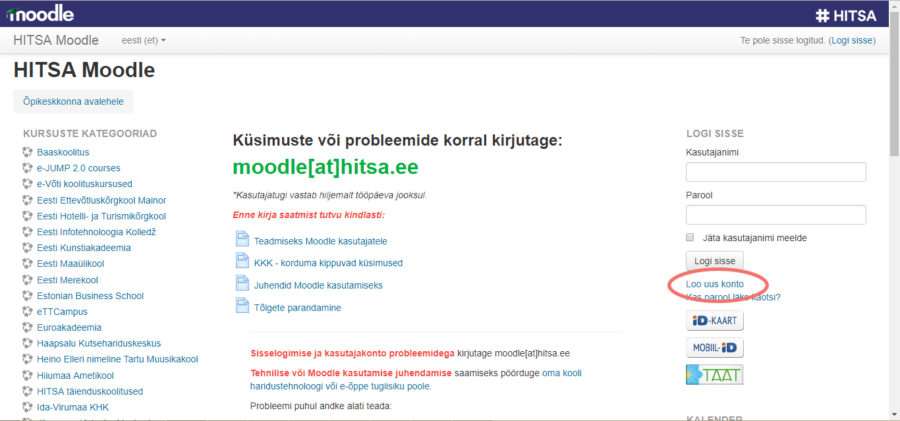Click the Eesti Kunstiakadeemia category icon

point(27,248)
